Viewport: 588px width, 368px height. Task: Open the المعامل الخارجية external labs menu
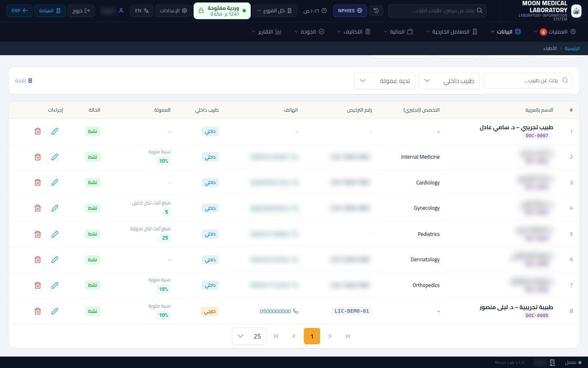[x=452, y=31]
